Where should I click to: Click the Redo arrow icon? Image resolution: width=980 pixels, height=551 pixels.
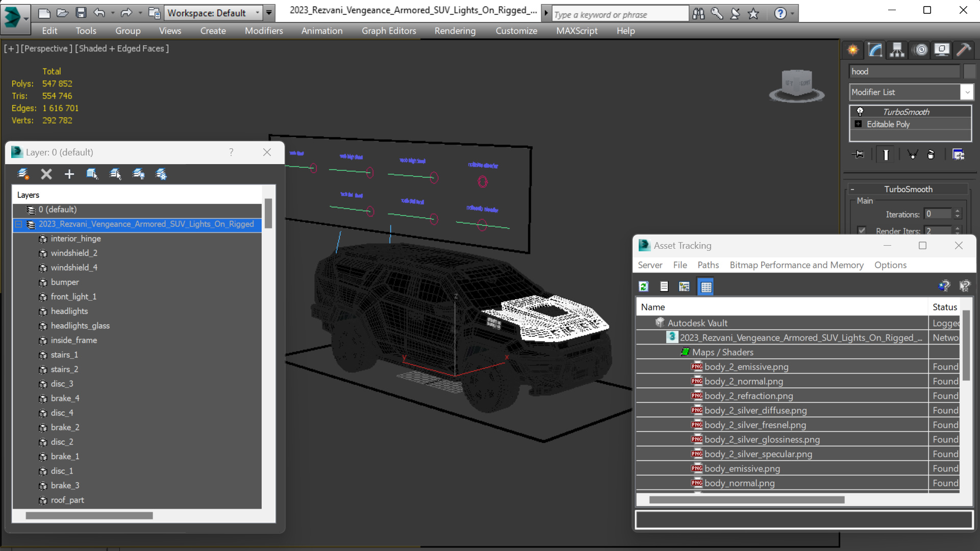pyautogui.click(x=126, y=13)
